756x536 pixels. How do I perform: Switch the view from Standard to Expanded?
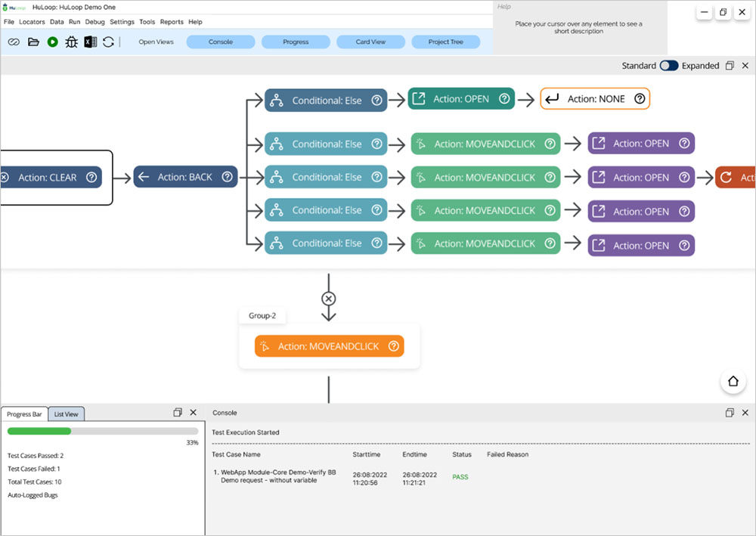tap(668, 66)
